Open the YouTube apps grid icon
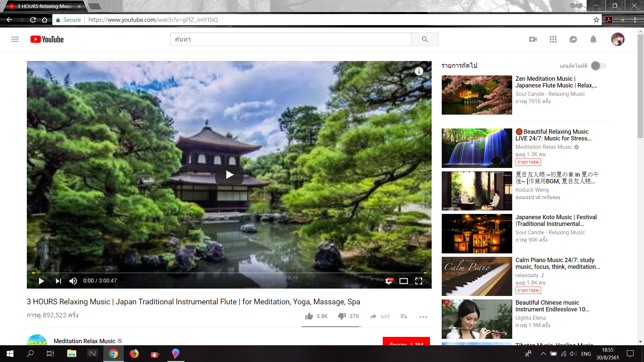 pyautogui.click(x=553, y=39)
